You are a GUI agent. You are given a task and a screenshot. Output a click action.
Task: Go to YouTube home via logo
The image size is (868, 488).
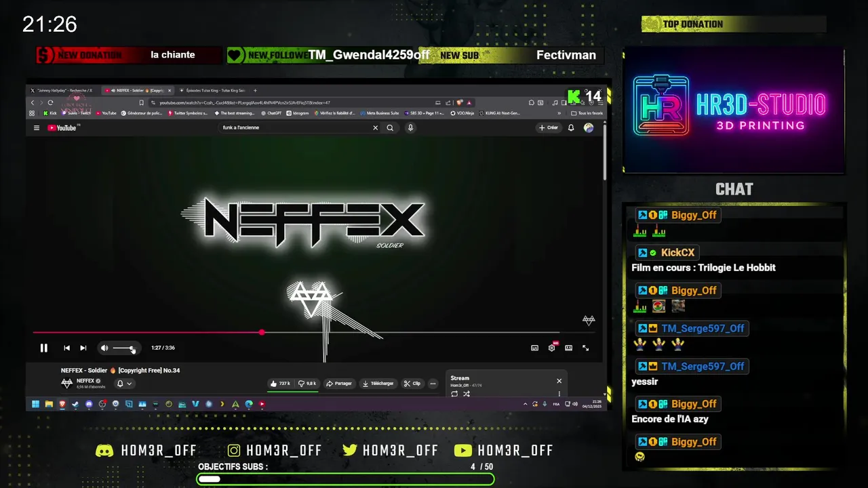[x=62, y=127]
